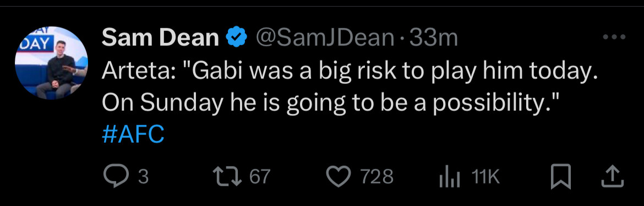Click the Sam Dean display name

click(x=160, y=38)
